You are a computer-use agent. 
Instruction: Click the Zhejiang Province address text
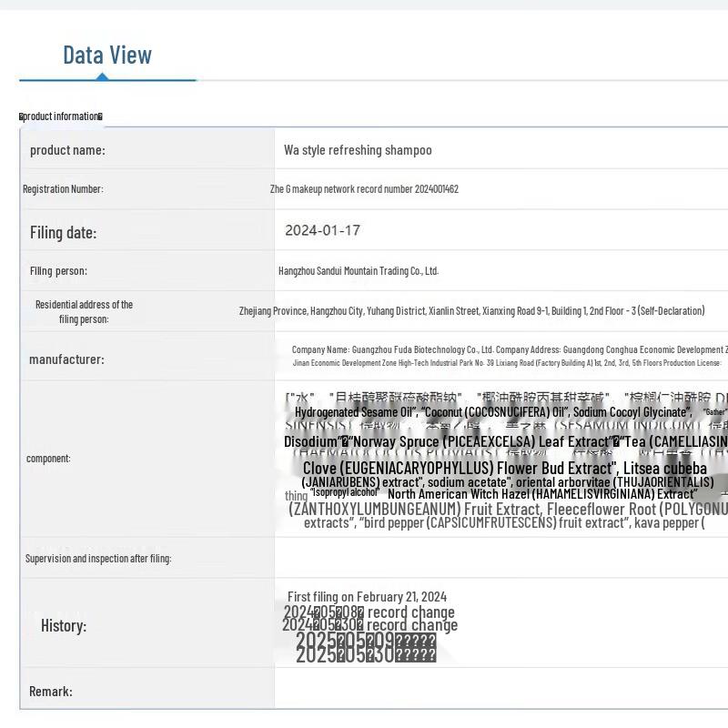coord(471,311)
